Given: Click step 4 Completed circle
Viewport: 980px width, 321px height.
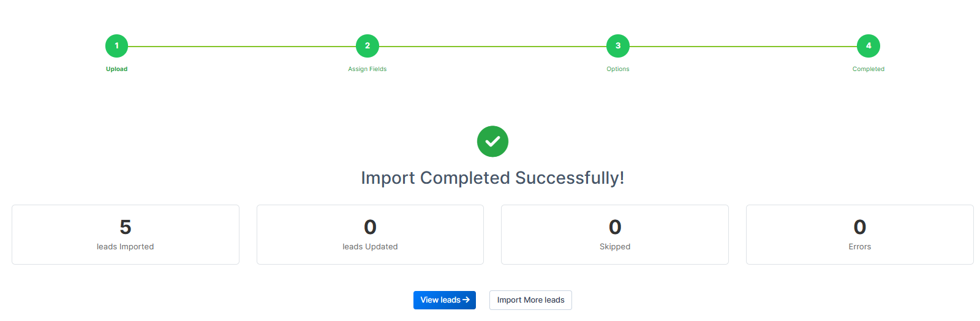Looking at the screenshot, I should coord(869,46).
